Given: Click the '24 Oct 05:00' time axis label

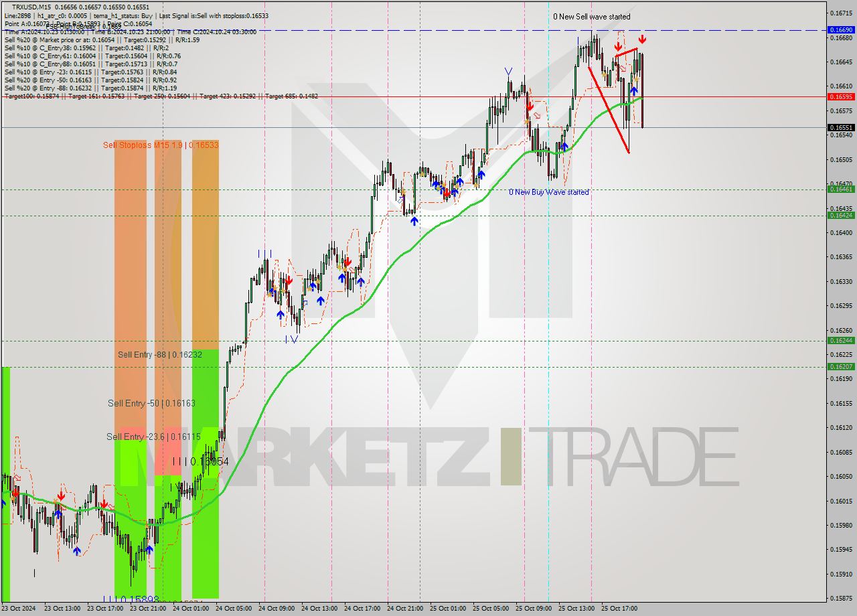Looking at the screenshot, I should [x=234, y=609].
